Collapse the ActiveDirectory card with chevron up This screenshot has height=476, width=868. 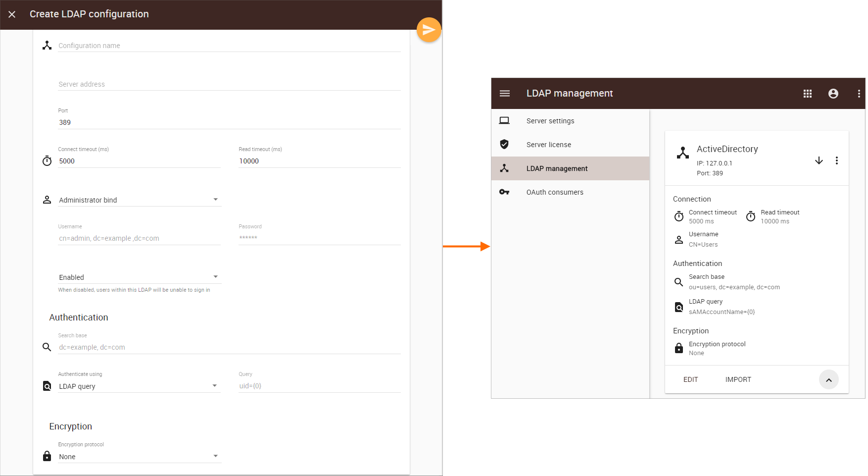coord(829,380)
